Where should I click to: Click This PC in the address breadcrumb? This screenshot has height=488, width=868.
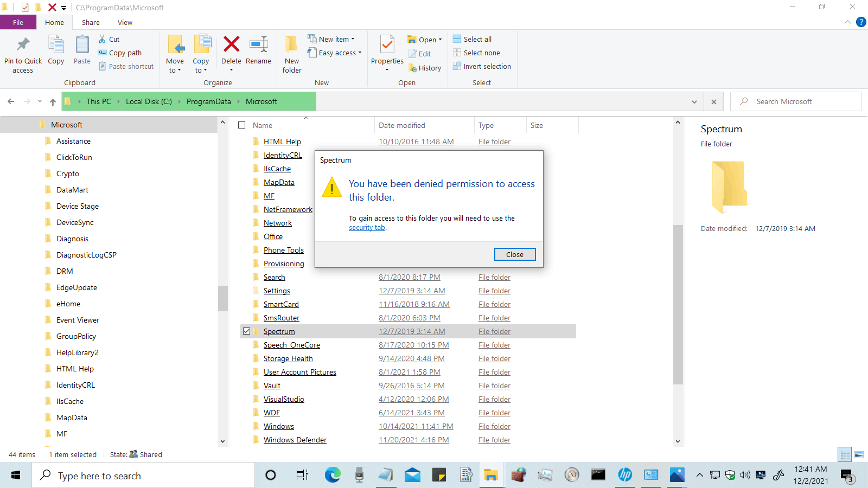click(99, 101)
